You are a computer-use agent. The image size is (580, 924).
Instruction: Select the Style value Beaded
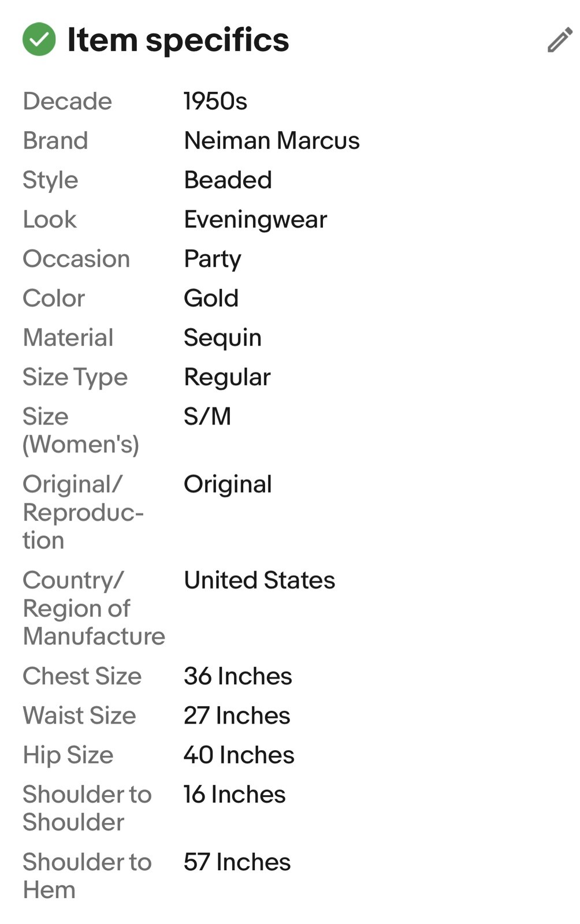pyautogui.click(x=228, y=180)
